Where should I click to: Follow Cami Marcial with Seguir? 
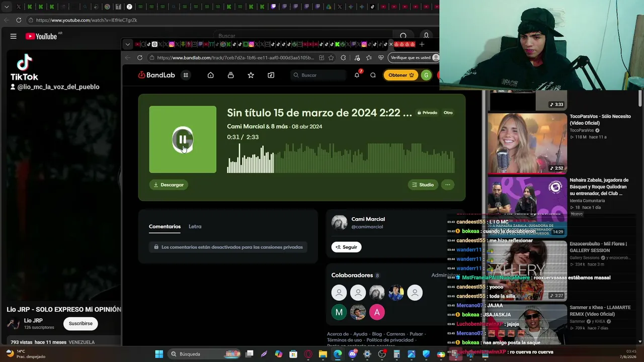tap(346, 247)
